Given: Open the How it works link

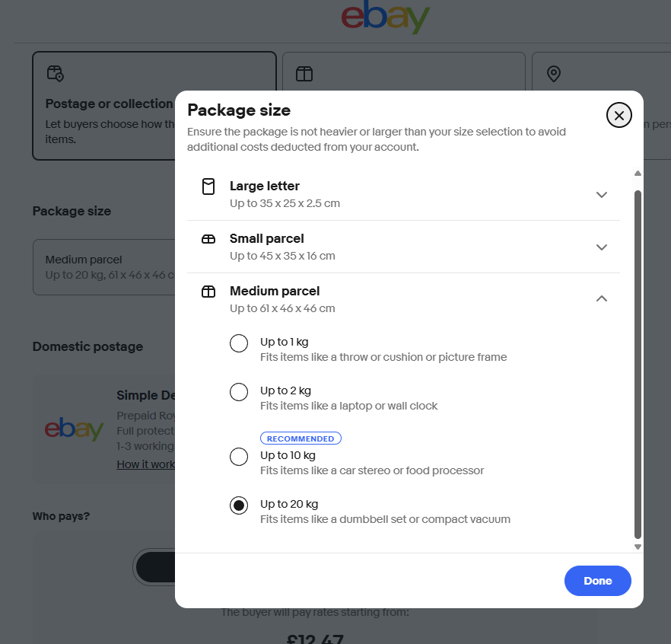Looking at the screenshot, I should [x=145, y=464].
